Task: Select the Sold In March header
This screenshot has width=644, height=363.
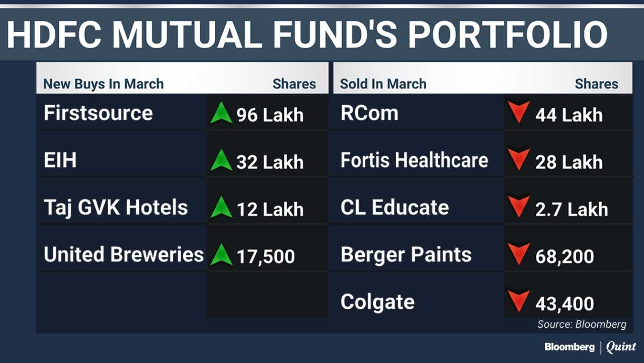Action: pyautogui.click(x=383, y=84)
